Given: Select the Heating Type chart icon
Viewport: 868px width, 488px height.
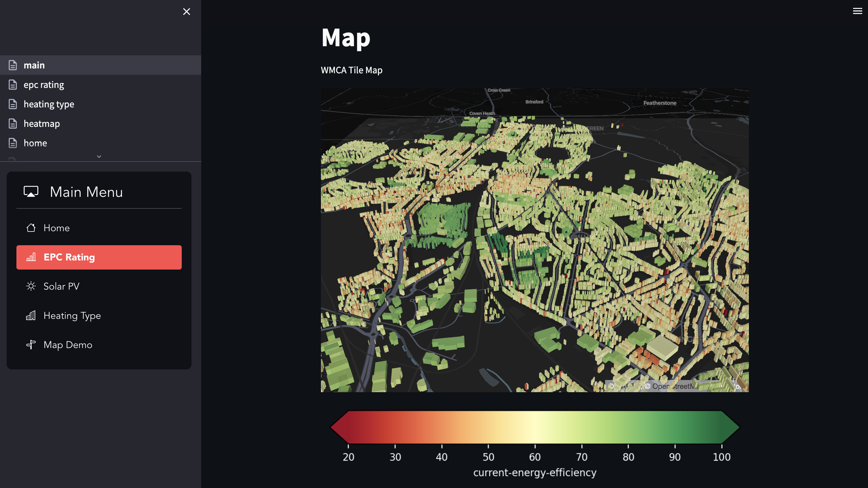Looking at the screenshot, I should 31,315.
